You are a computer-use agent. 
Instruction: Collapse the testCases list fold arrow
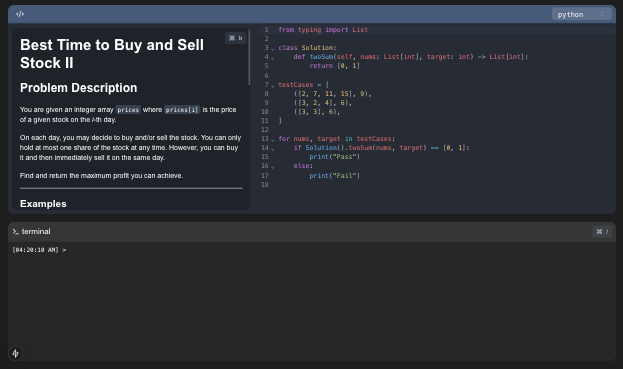273,85
